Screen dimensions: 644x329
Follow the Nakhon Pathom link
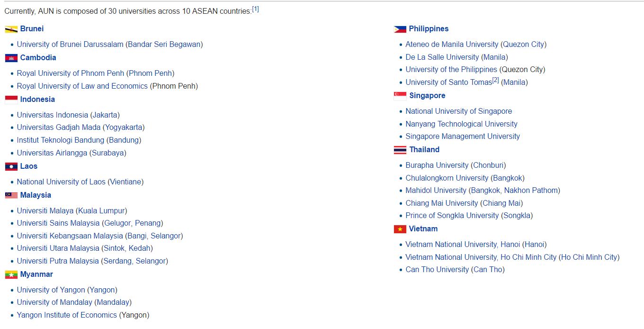click(531, 191)
